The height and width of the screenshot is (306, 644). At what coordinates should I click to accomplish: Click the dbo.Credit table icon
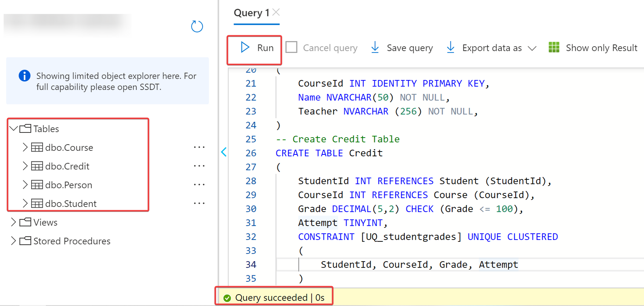pyautogui.click(x=37, y=166)
